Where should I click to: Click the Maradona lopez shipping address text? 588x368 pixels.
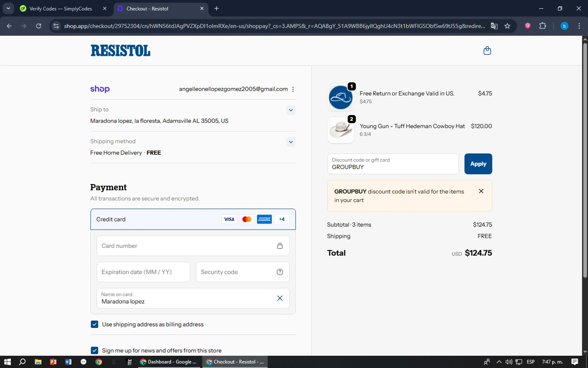[159, 121]
